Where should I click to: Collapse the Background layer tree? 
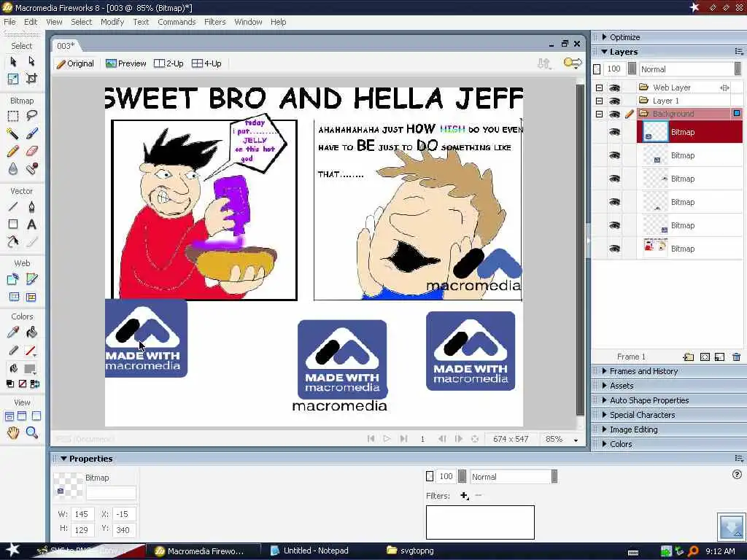(x=600, y=114)
